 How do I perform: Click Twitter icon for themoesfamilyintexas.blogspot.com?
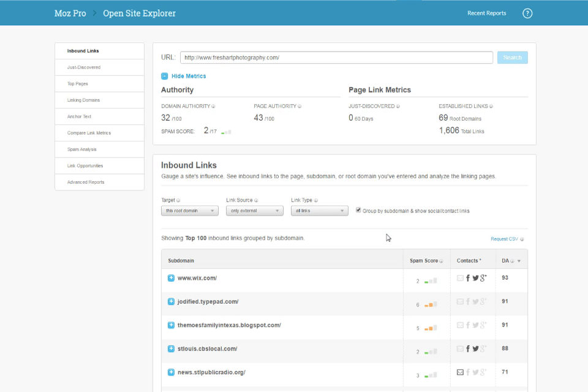click(475, 325)
